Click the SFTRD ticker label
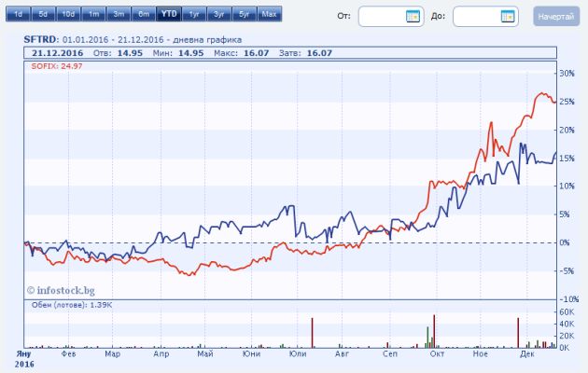 [x=40, y=40]
